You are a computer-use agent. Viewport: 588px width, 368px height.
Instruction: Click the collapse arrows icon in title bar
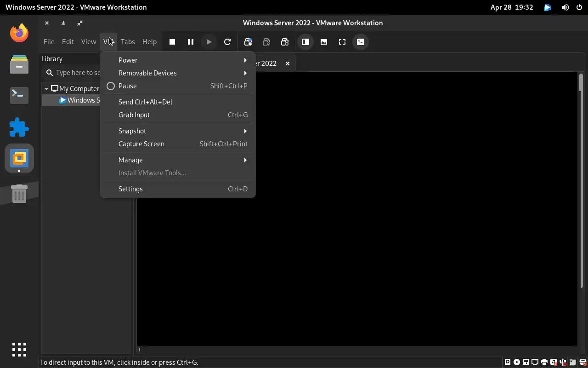pos(80,23)
